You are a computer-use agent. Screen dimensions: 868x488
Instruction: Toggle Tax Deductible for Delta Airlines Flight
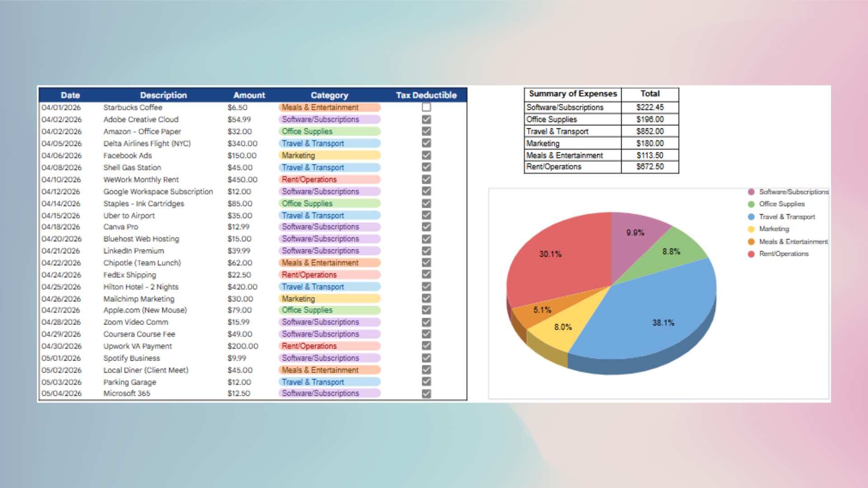click(426, 143)
